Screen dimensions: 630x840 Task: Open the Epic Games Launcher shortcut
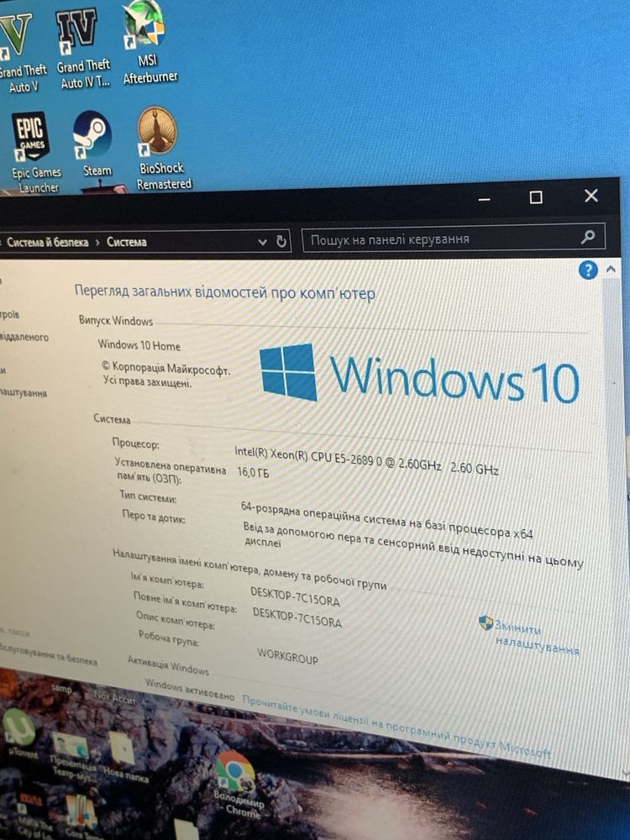(x=34, y=151)
